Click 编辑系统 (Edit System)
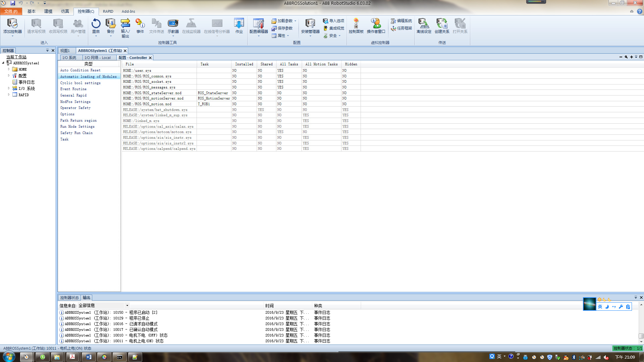Viewport: 644px width, 362px height. coord(401,21)
